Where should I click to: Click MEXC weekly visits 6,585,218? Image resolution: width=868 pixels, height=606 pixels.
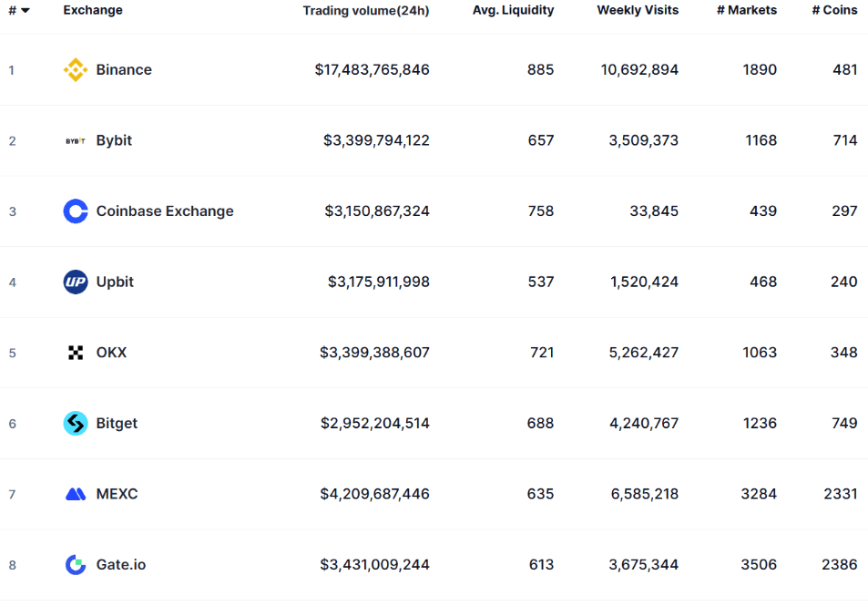(644, 494)
